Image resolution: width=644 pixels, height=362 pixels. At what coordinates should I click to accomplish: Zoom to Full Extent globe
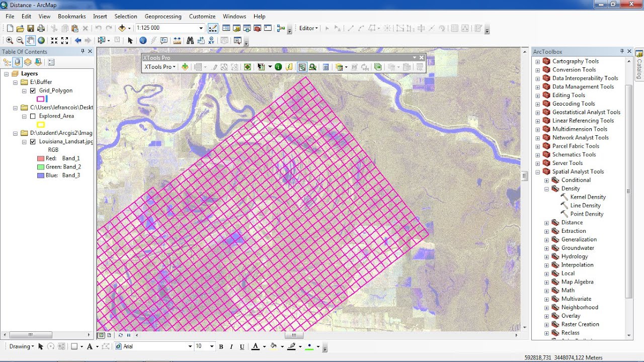(41, 40)
